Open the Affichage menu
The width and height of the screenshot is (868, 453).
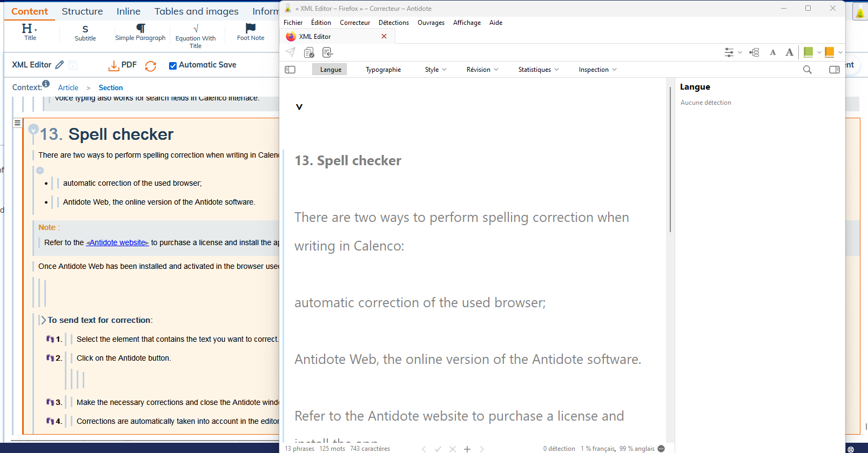(467, 23)
